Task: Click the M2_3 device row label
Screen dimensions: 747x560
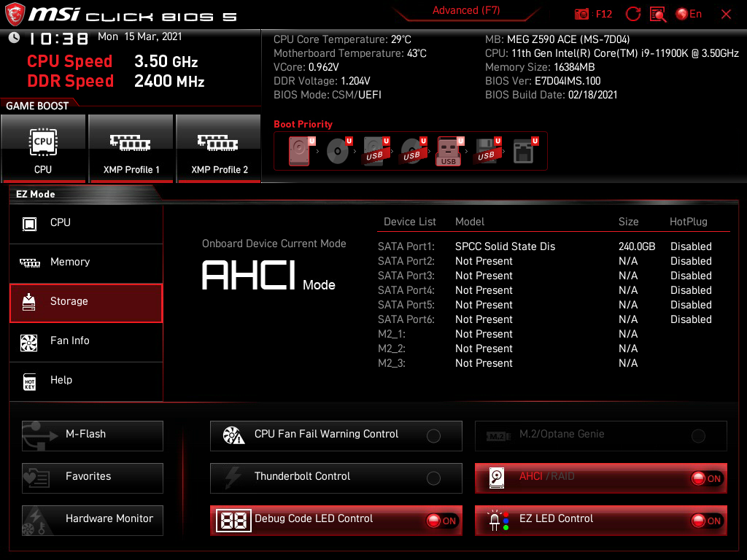Action: tap(392, 363)
